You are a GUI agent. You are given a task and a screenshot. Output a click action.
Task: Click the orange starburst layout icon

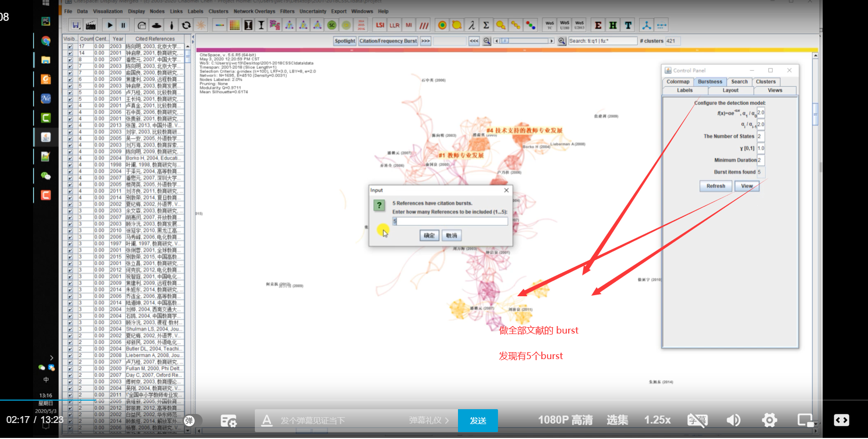tap(201, 25)
